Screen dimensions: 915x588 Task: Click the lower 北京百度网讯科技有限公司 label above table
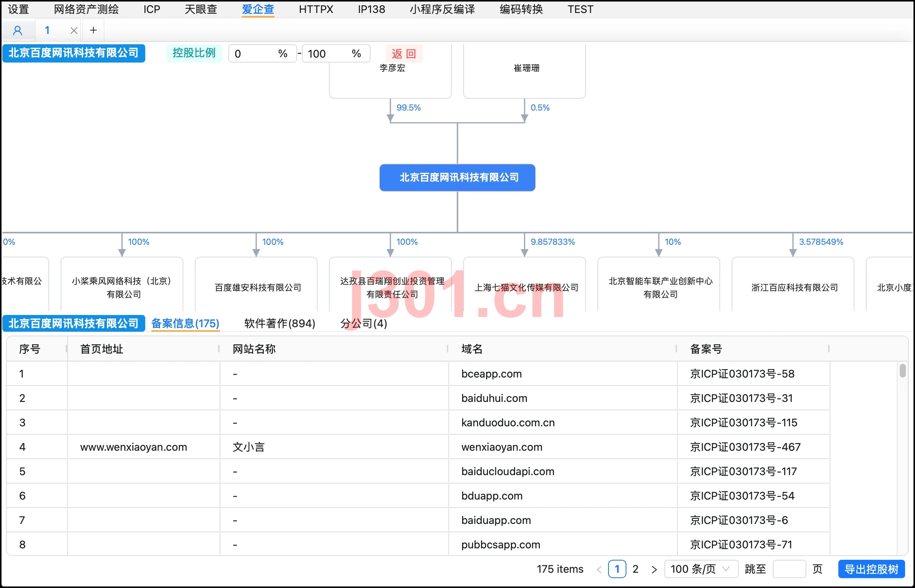(x=74, y=324)
